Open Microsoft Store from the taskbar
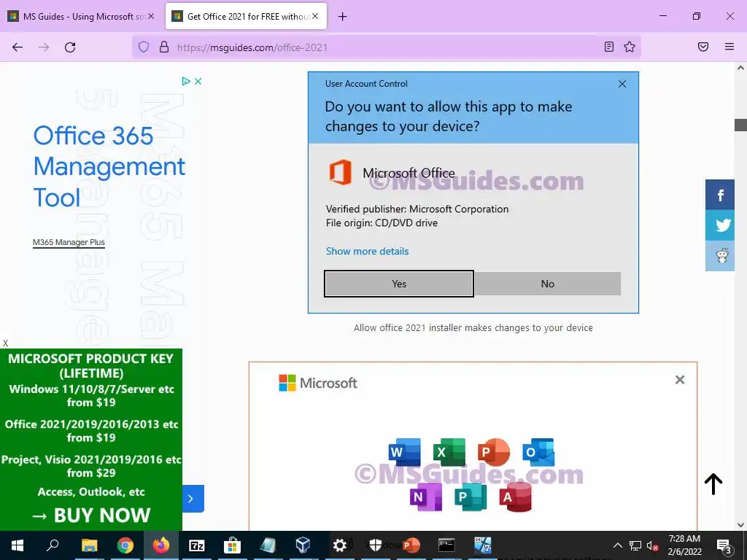 [x=232, y=545]
